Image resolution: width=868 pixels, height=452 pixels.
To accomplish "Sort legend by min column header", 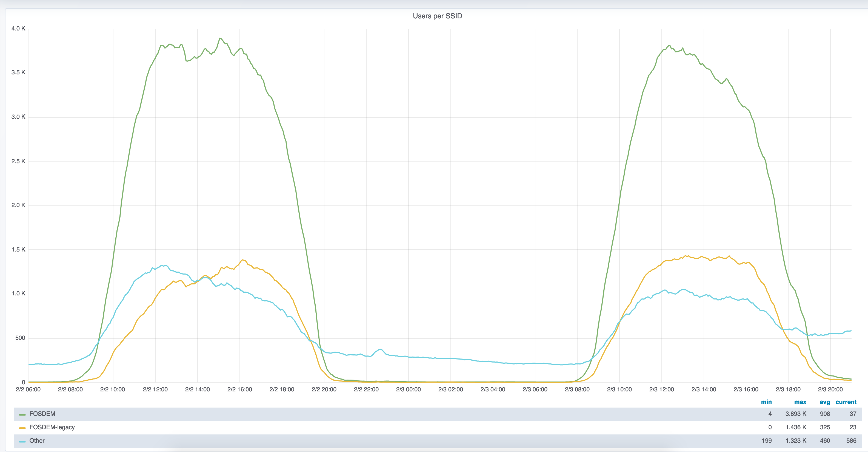I will point(766,402).
